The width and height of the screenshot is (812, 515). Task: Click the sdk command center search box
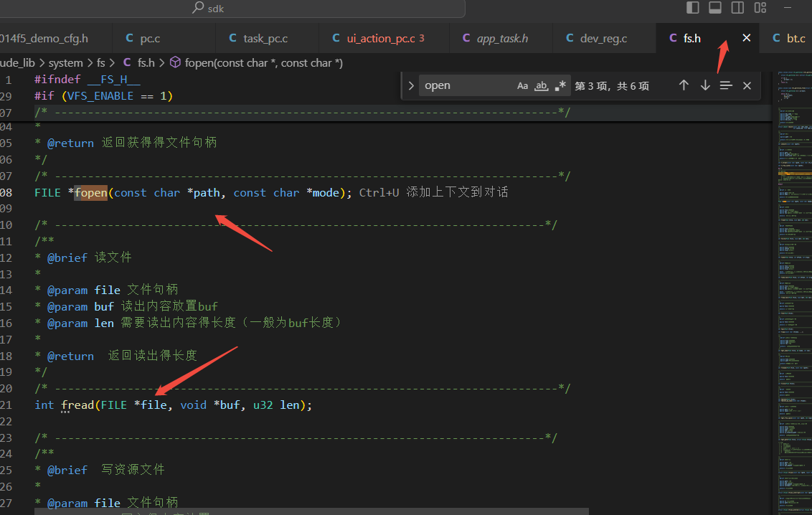[x=233, y=9]
